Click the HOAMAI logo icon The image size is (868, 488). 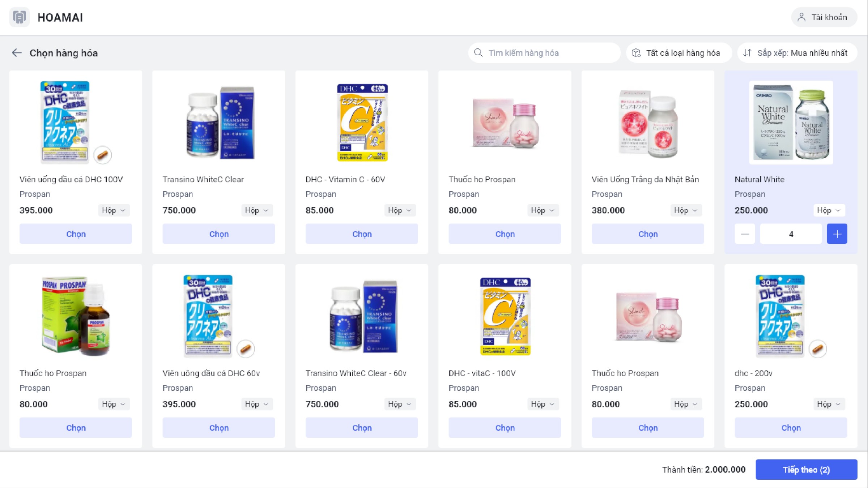tap(20, 17)
